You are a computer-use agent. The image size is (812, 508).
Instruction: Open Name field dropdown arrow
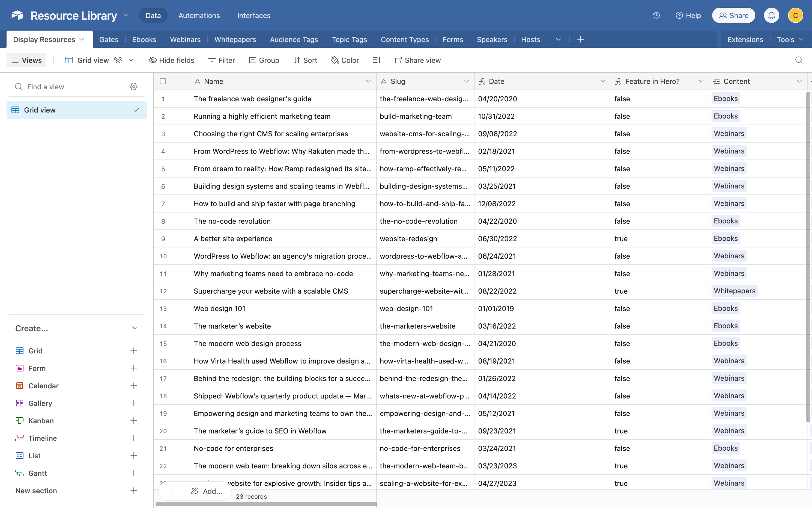[368, 81]
